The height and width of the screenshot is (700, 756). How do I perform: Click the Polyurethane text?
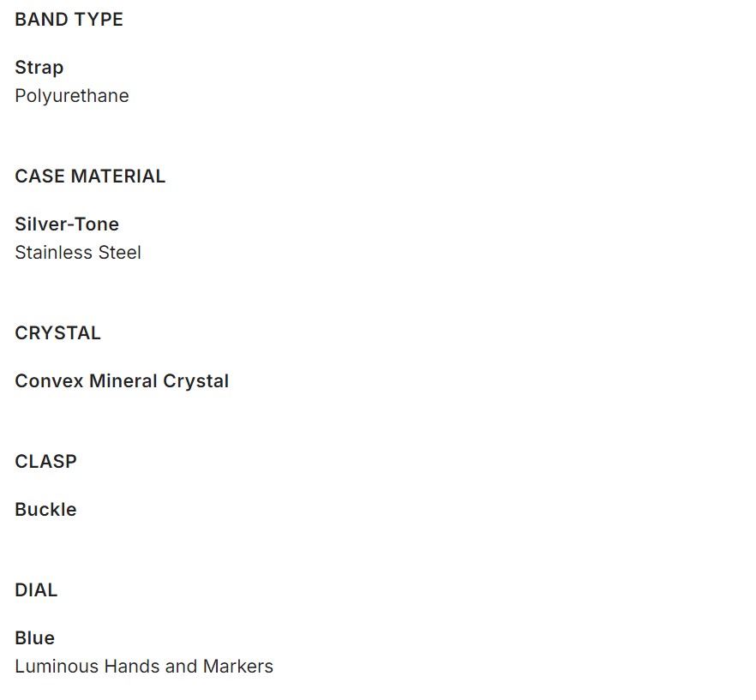click(72, 96)
